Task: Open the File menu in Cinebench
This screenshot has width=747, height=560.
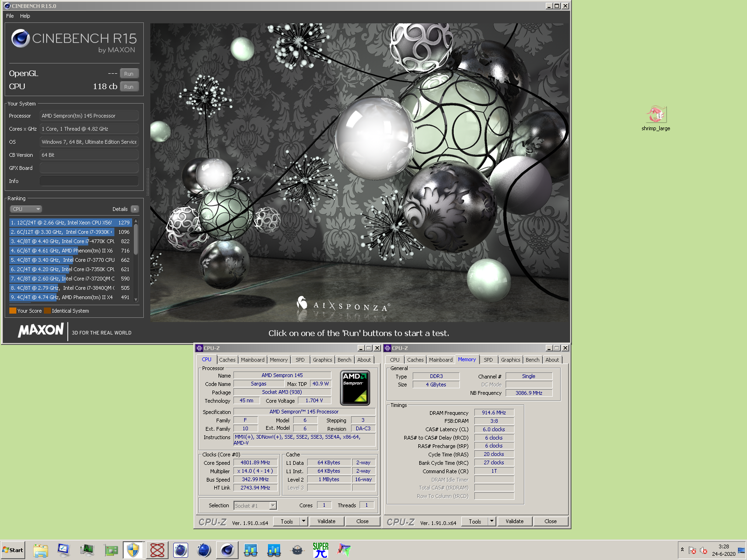Action: [x=10, y=16]
